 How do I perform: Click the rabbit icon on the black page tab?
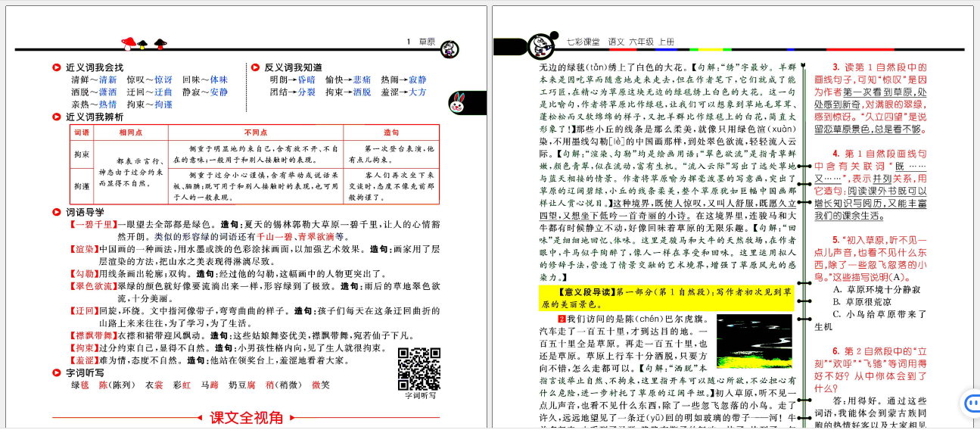click(457, 102)
